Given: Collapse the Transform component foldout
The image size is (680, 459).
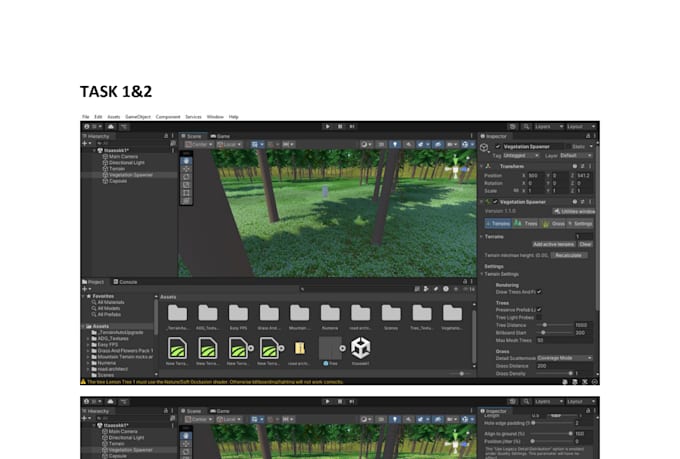Looking at the screenshot, I should click(481, 167).
